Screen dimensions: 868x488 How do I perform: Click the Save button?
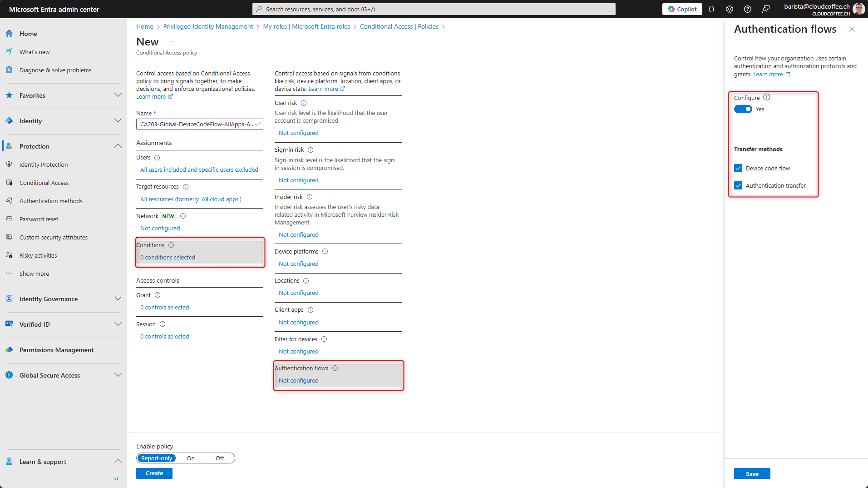coord(752,474)
